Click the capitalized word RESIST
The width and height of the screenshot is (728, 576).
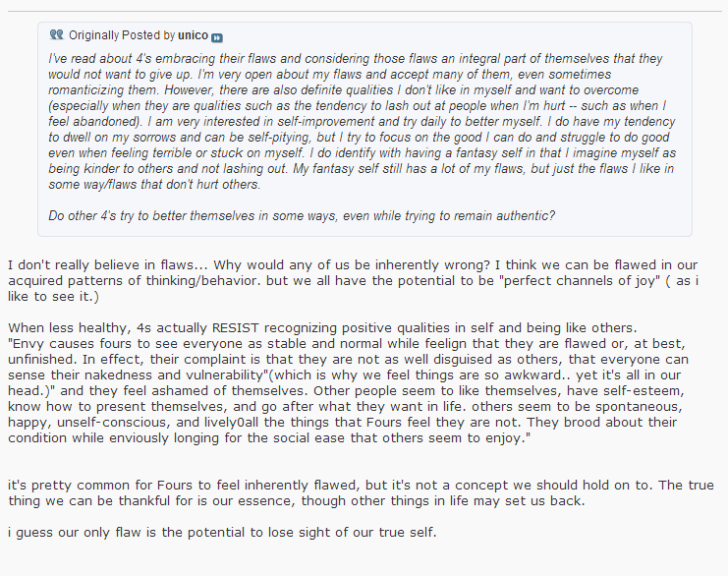pyautogui.click(x=236, y=328)
